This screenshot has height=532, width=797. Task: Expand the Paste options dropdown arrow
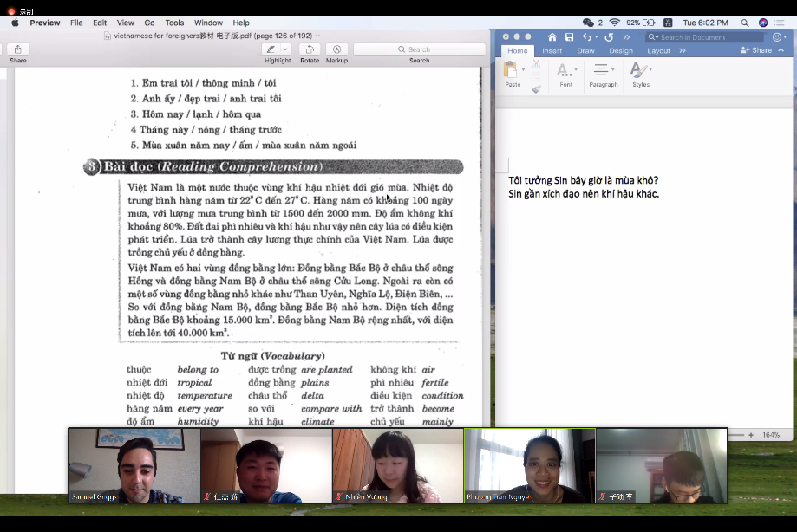coord(523,70)
